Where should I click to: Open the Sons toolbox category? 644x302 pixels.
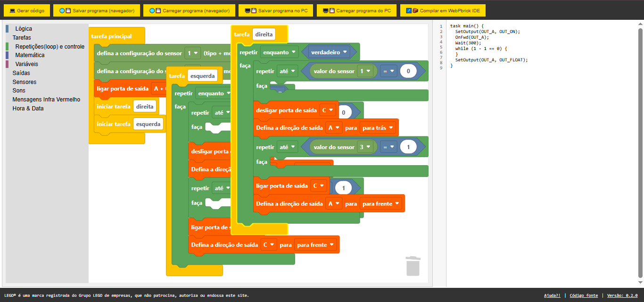(19, 91)
